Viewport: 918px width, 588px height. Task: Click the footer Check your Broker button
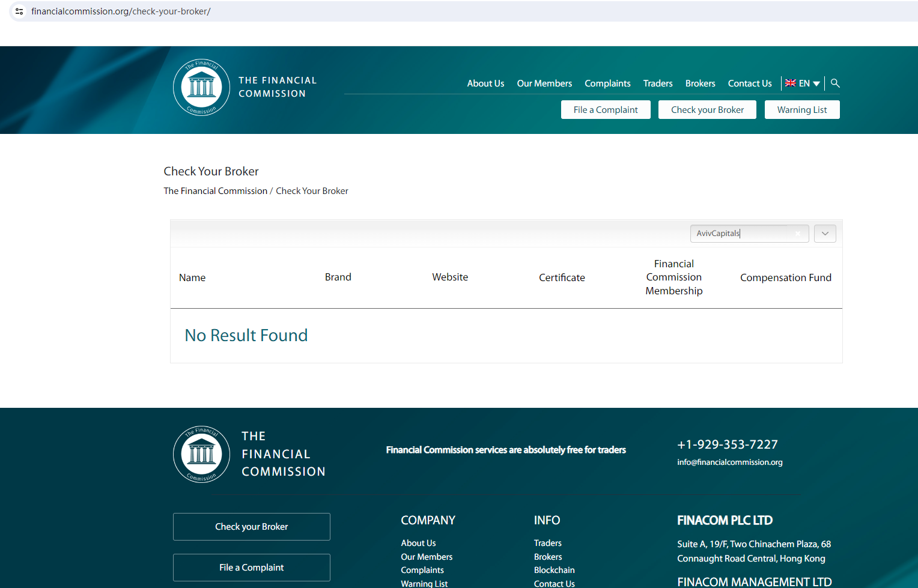click(x=252, y=527)
